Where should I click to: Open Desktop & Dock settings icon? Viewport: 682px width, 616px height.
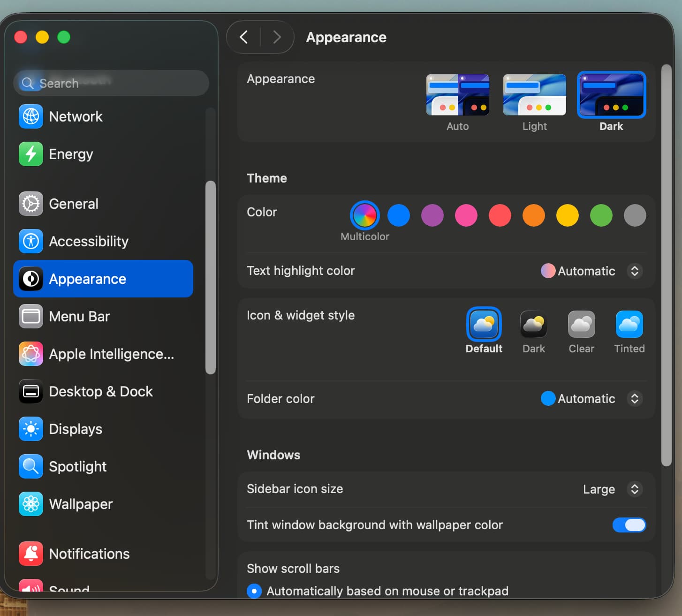click(x=31, y=391)
